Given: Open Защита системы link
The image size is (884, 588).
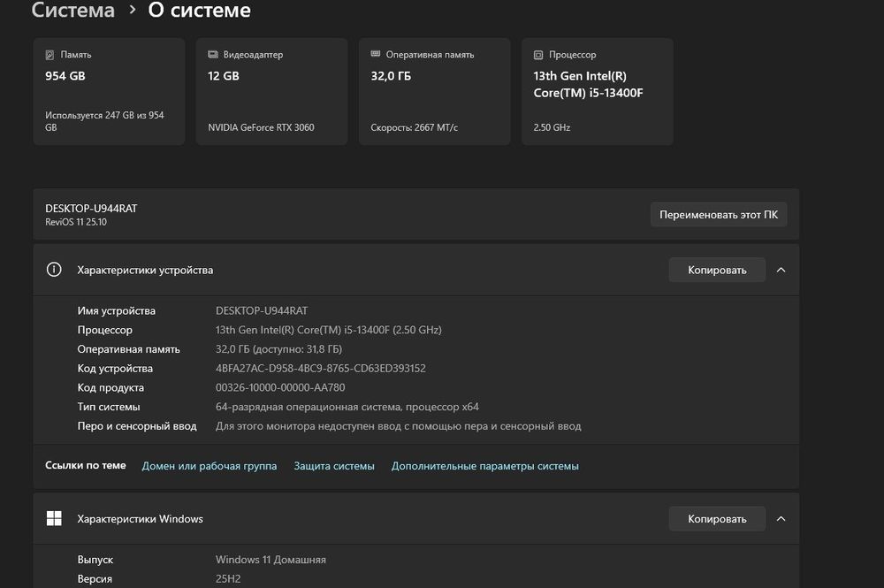Looking at the screenshot, I should (x=334, y=466).
